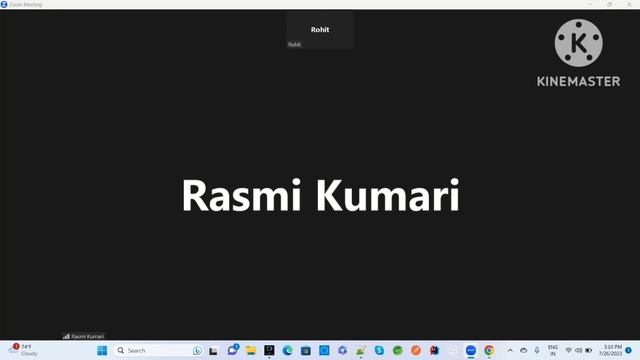
Task: Restore down the Zoom Meeting window
Action: pyautogui.click(x=609, y=4)
